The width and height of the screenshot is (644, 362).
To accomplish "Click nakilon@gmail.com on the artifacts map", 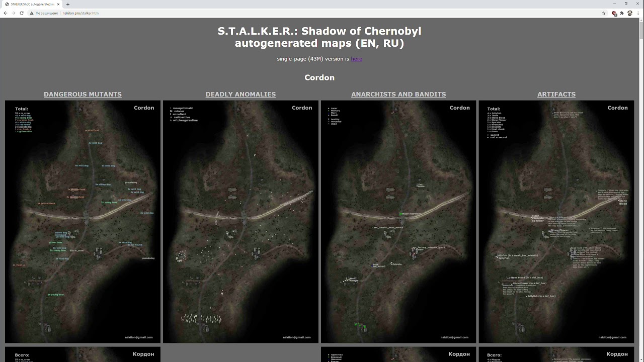I will [x=612, y=337].
